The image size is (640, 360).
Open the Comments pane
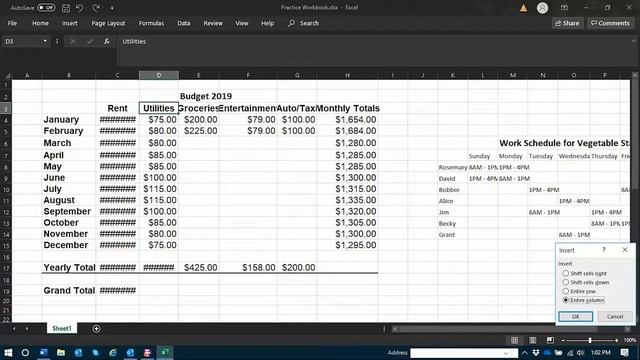610,23
